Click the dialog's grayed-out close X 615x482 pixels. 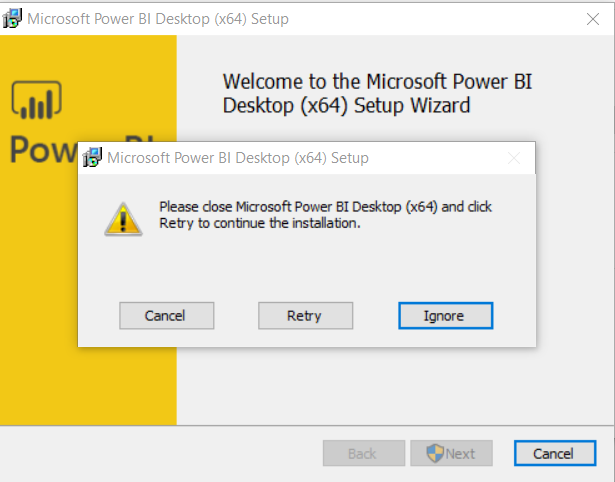click(x=514, y=158)
